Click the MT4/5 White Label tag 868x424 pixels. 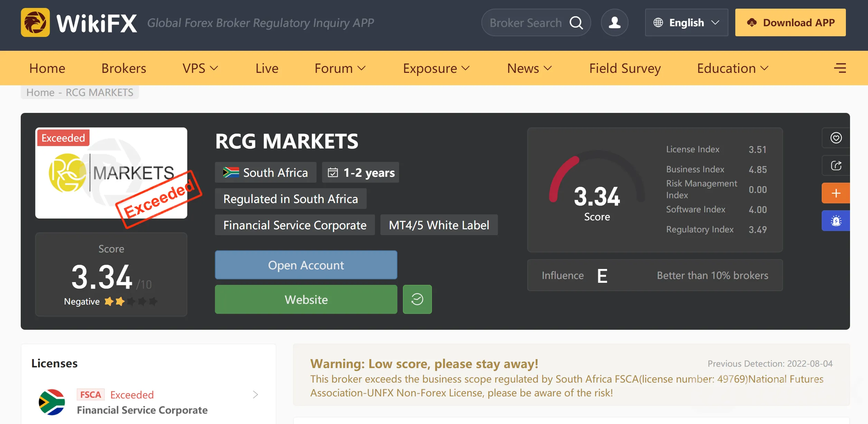439,225
